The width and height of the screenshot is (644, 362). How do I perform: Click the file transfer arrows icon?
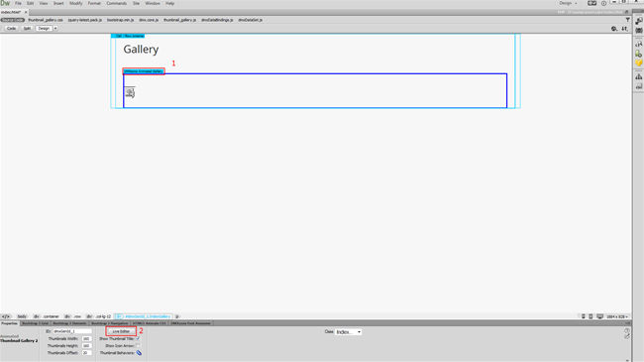click(624, 29)
